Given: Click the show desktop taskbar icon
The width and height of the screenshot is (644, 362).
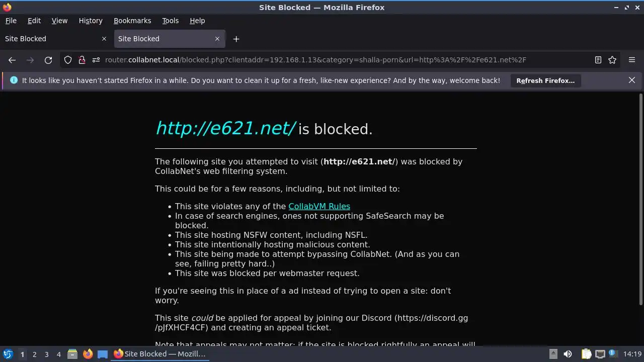Looking at the screenshot, I should point(103,354).
